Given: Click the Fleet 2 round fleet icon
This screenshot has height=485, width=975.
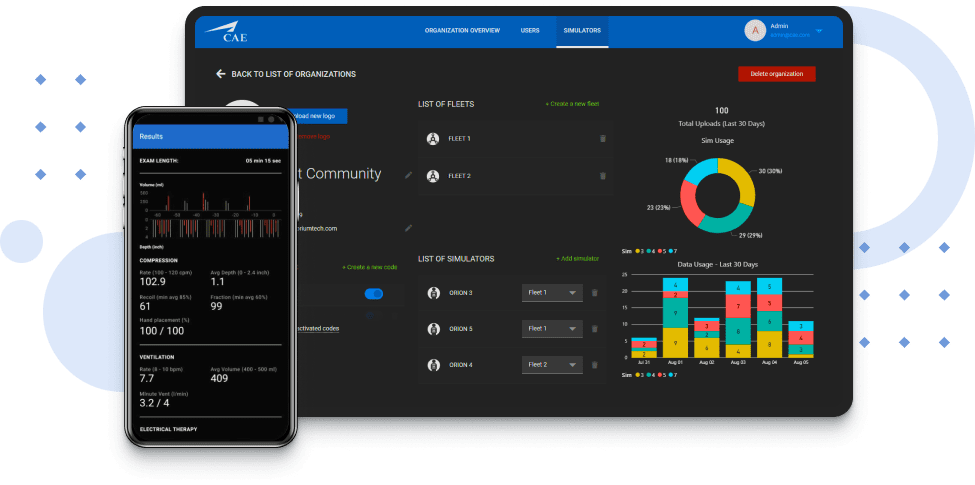Looking at the screenshot, I should pyautogui.click(x=433, y=176).
